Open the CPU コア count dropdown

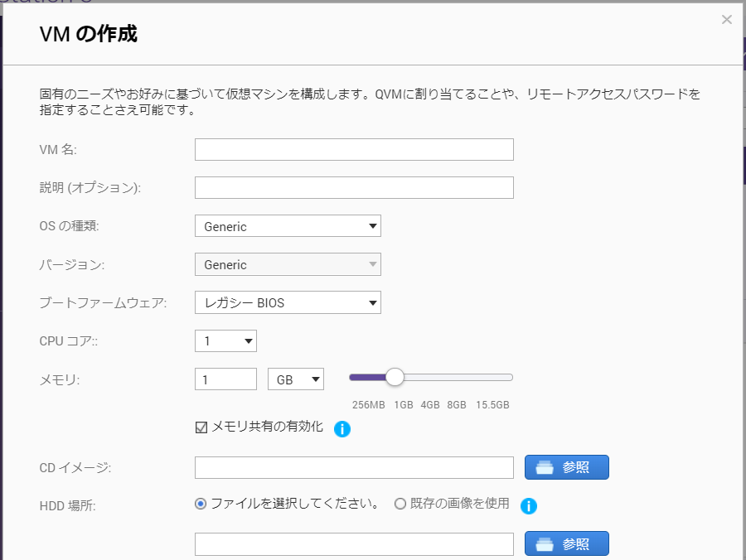point(225,340)
